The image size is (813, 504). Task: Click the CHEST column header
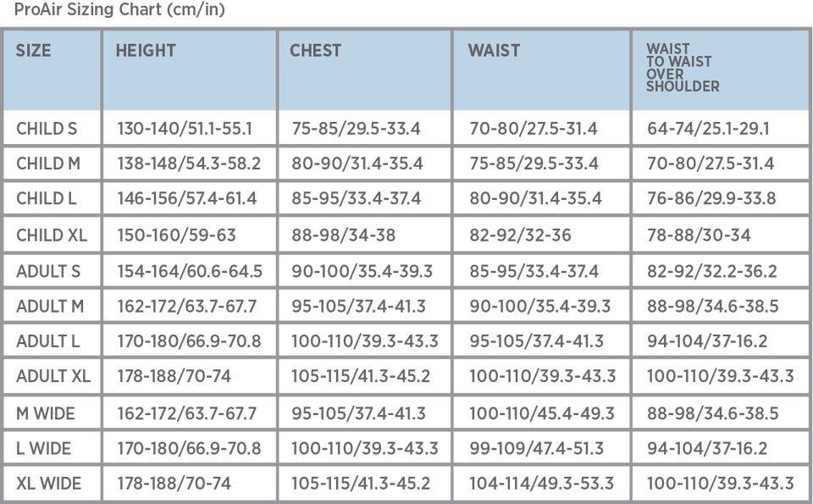315,51
